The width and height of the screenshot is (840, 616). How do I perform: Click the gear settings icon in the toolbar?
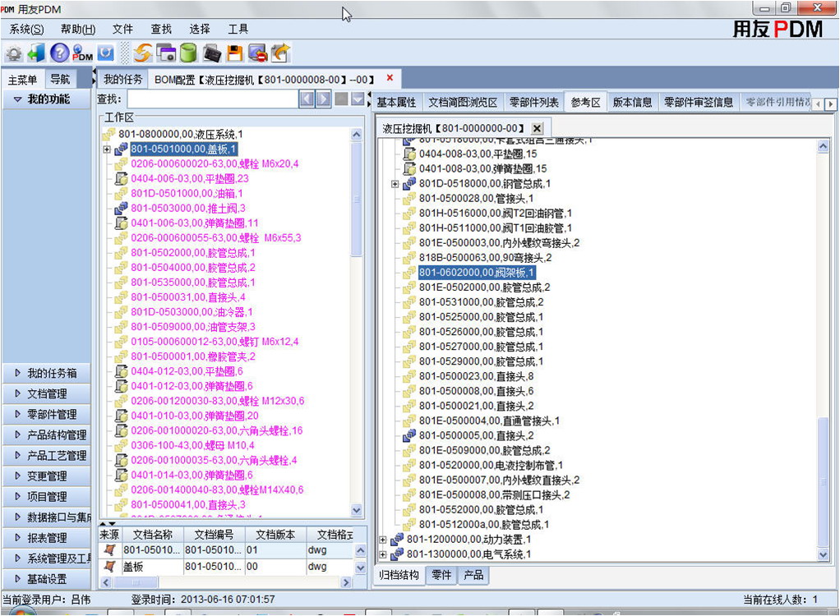13,53
